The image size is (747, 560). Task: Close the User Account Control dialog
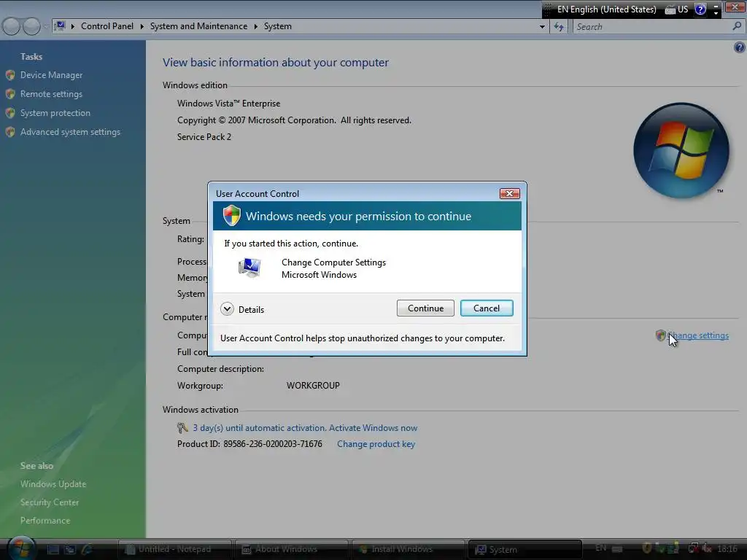[x=509, y=193]
